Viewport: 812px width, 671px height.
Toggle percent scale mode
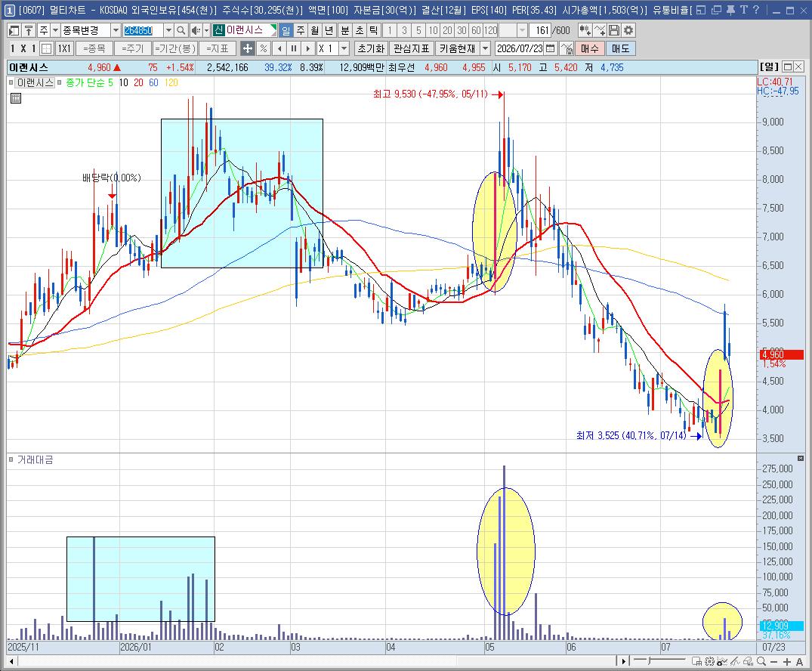coord(264,48)
